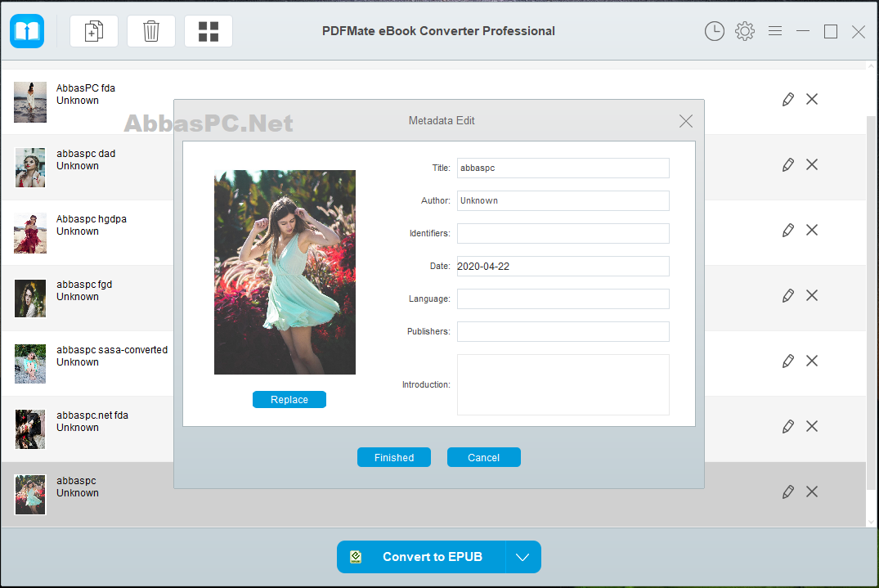Open the hamburger menu icon
Screen dimensions: 879x588
point(775,31)
